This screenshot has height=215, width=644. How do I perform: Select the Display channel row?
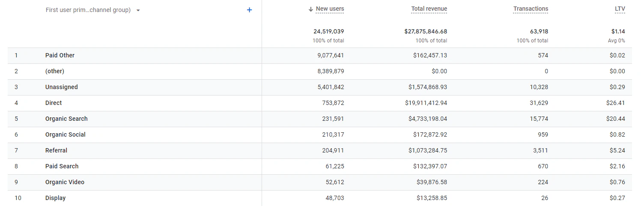click(320, 198)
